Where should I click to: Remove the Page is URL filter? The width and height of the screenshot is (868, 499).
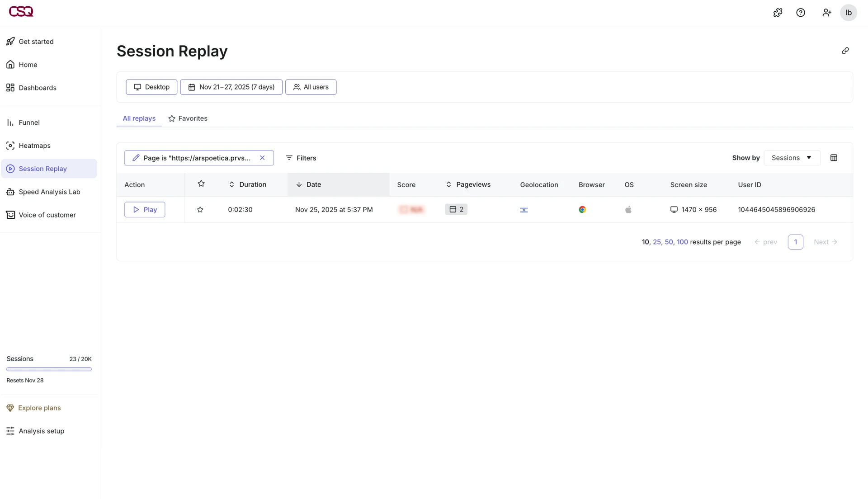pyautogui.click(x=262, y=158)
